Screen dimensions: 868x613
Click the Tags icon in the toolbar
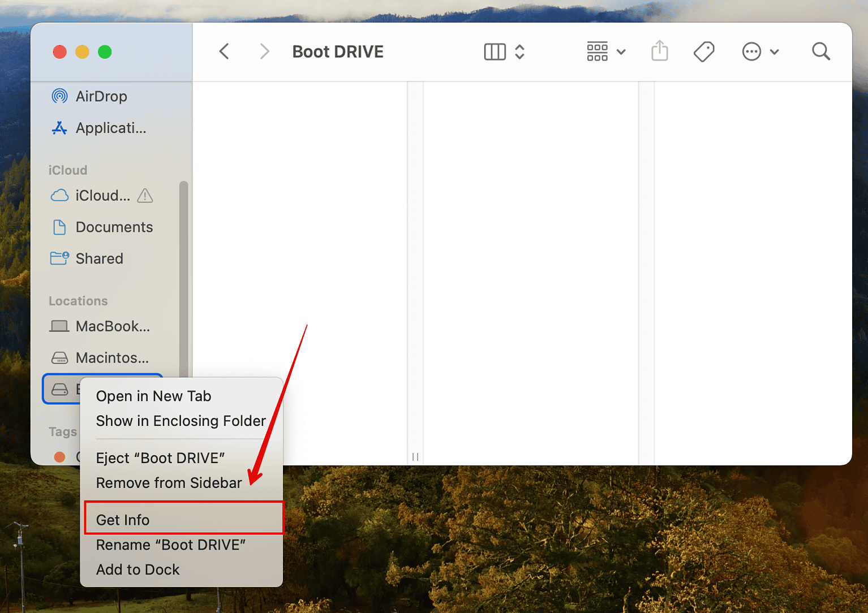[x=703, y=51]
